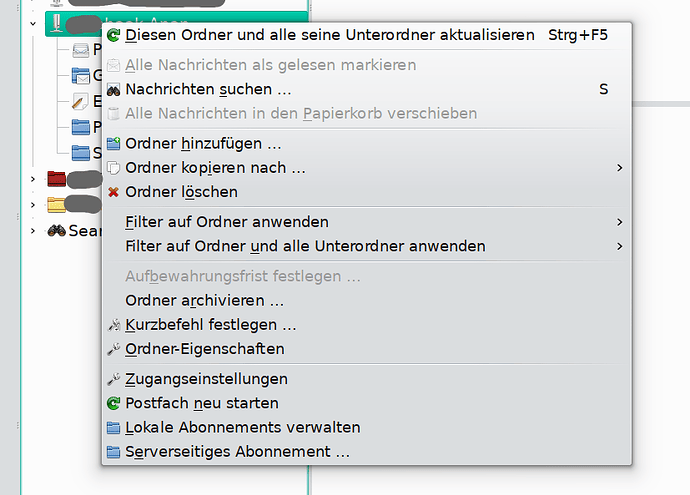Click the folder icon for 'Ordner hinzufügen'
Image resolution: width=690 pixels, height=495 pixels.
tap(113, 144)
